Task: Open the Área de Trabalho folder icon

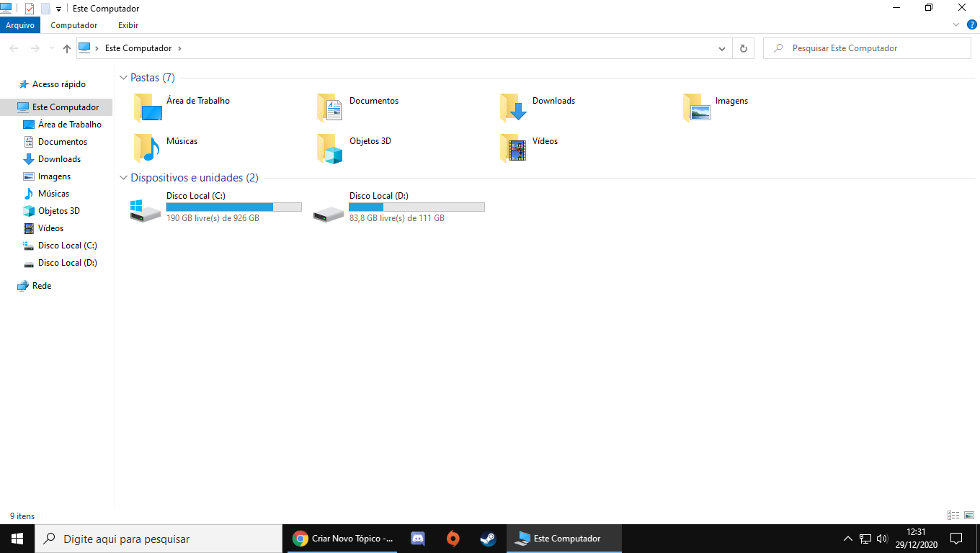Action: click(x=148, y=107)
